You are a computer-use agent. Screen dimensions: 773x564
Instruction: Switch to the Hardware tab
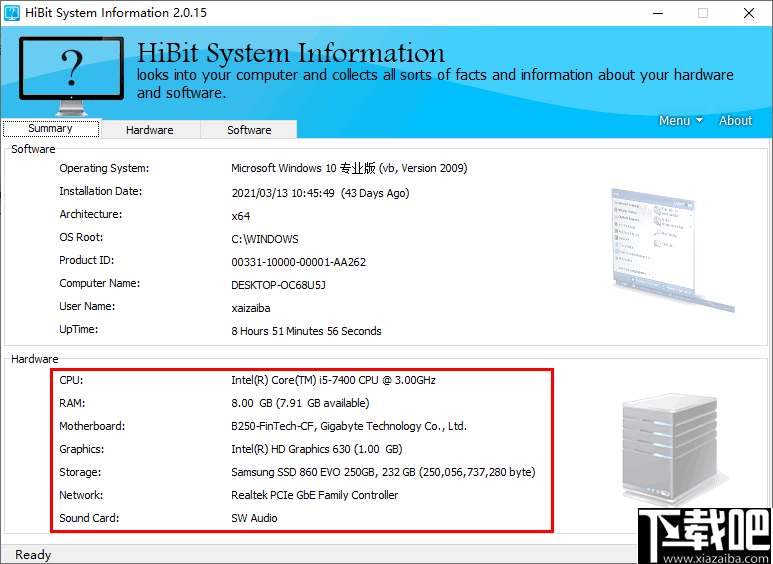pos(150,130)
